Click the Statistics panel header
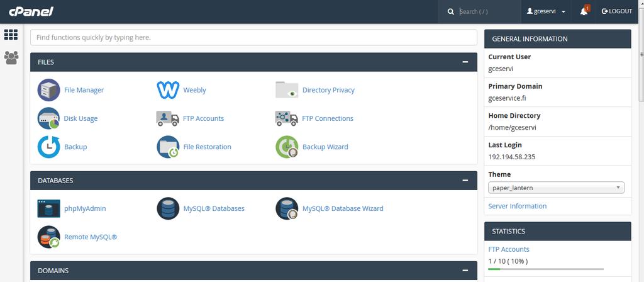 [558, 232]
